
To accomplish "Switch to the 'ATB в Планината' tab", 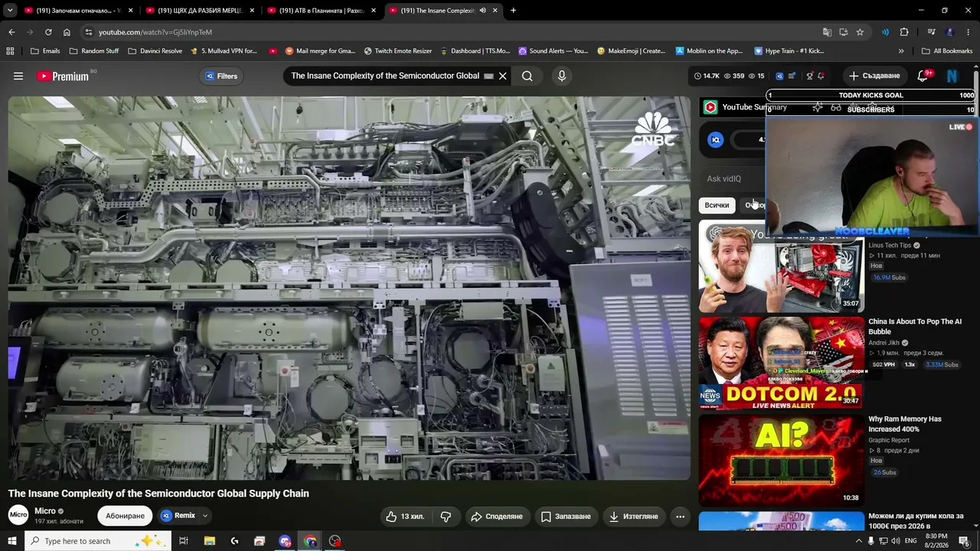I will pos(322,11).
